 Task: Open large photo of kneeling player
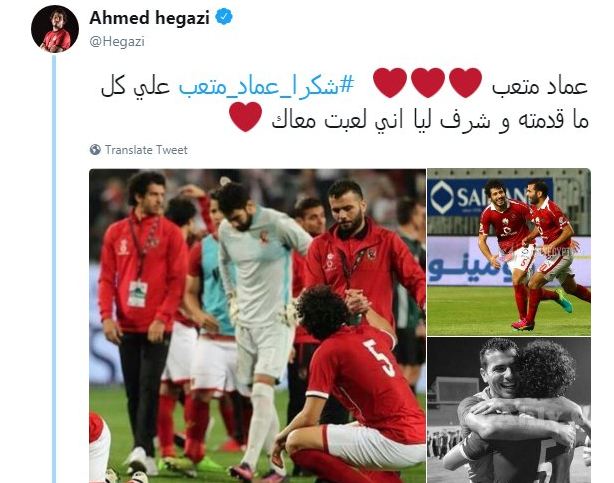click(257, 326)
